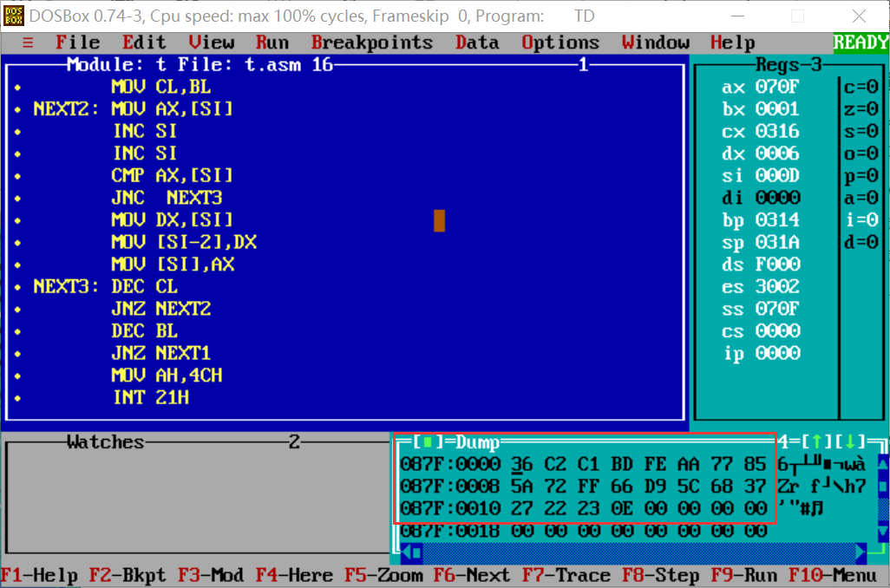Click F6-Next in the bottom bar
Image resolution: width=890 pixels, height=588 pixels.
pyautogui.click(x=472, y=576)
